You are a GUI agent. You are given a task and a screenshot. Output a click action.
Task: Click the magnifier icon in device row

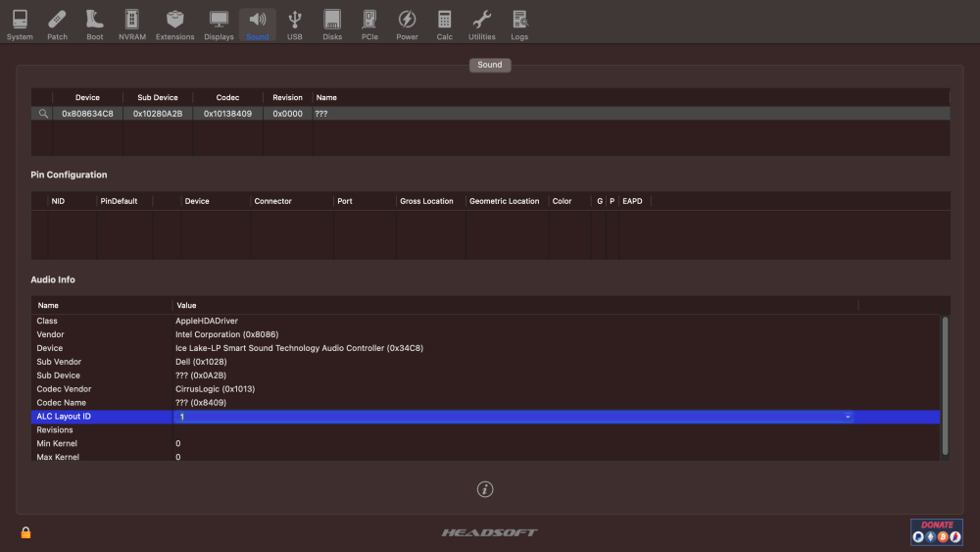coord(43,114)
